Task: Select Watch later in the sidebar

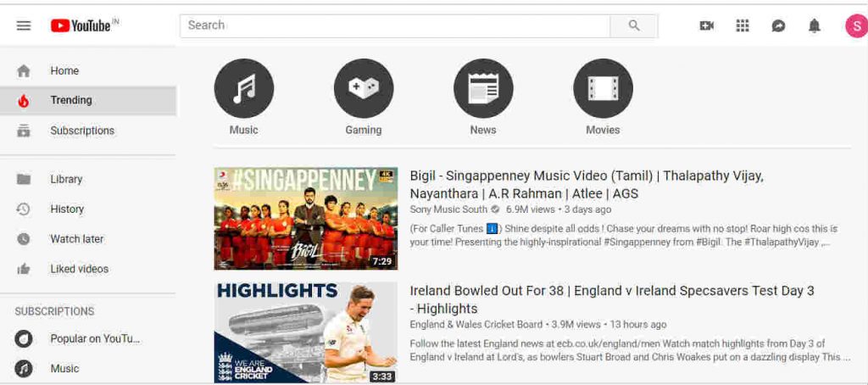Action: [88, 239]
